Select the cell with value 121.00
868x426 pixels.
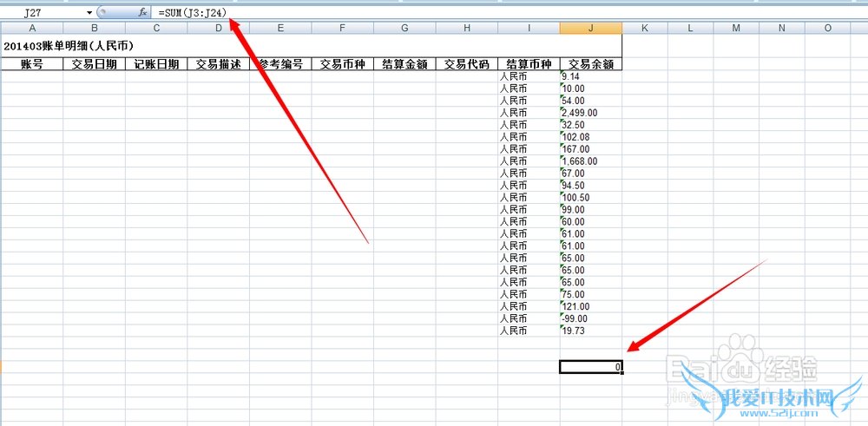pos(590,306)
